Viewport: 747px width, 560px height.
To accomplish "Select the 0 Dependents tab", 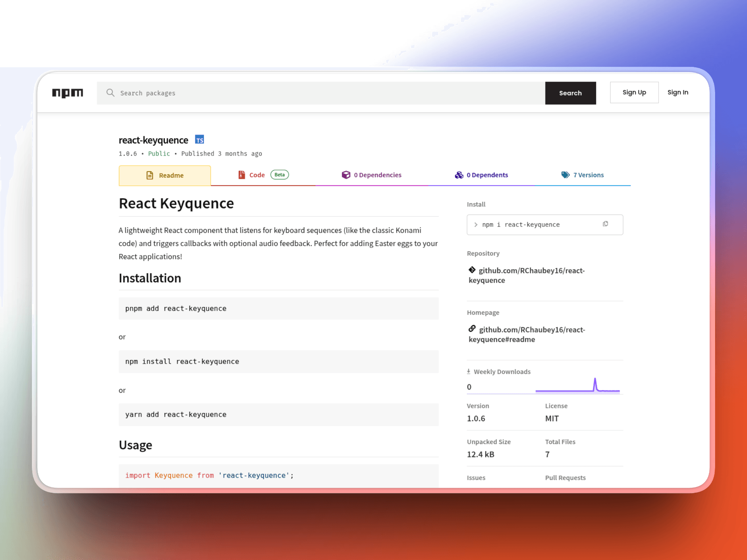I will [487, 175].
